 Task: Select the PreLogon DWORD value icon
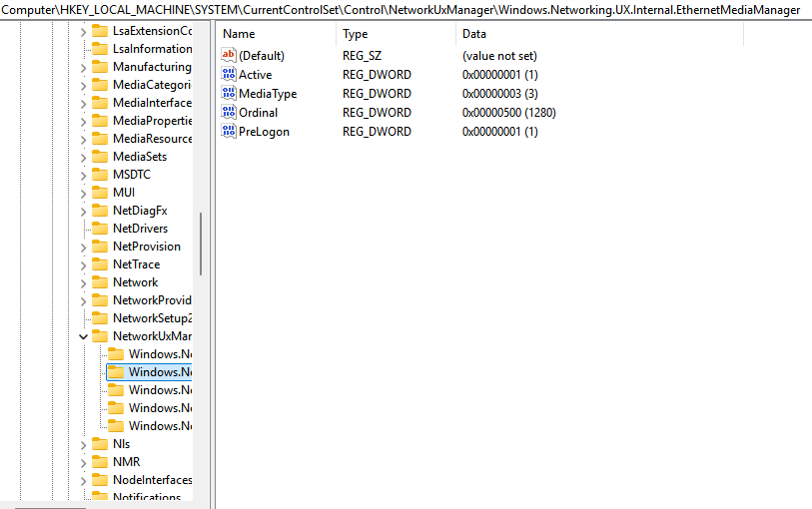(x=229, y=132)
